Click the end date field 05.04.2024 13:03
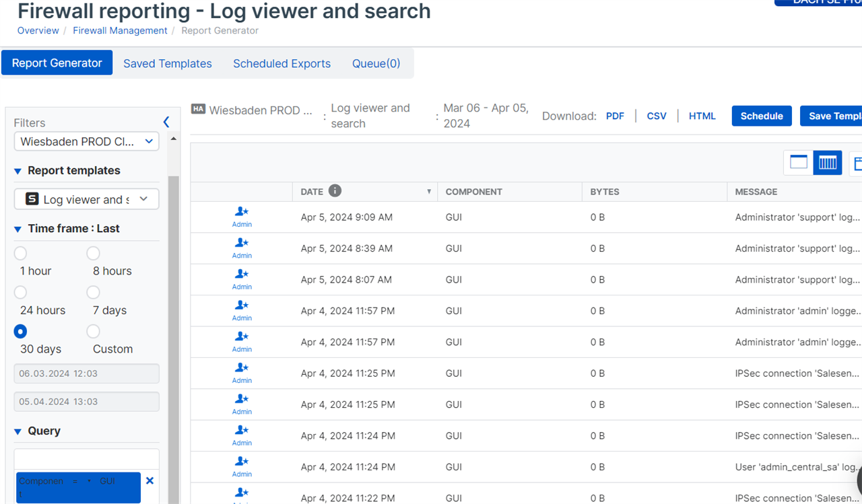 tap(87, 402)
